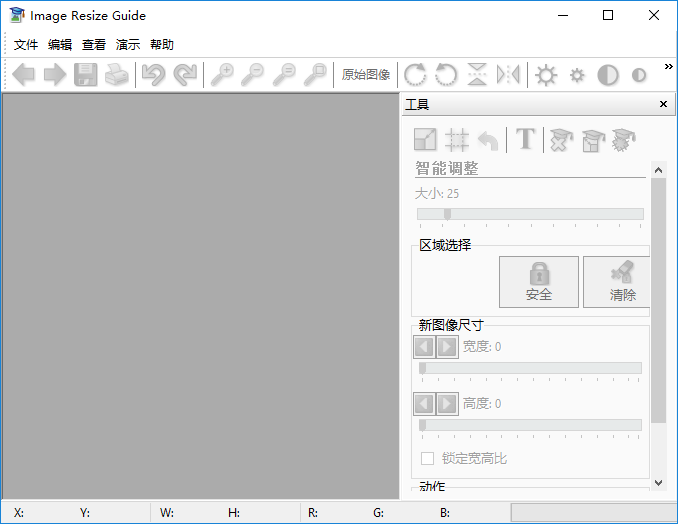Click the 大小 brush size slider

click(x=530, y=214)
